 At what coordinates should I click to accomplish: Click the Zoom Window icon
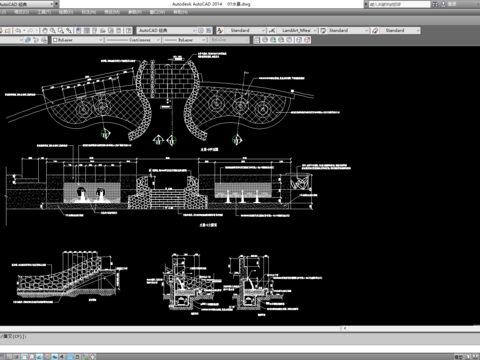pos(61,30)
